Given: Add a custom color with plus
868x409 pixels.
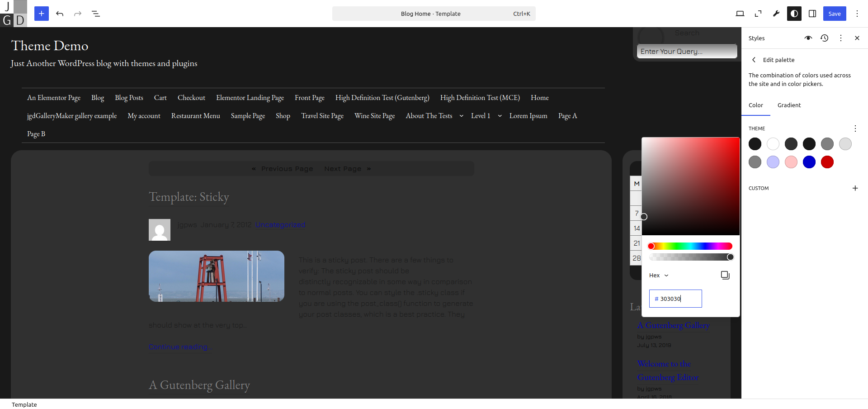Looking at the screenshot, I should [x=855, y=188].
